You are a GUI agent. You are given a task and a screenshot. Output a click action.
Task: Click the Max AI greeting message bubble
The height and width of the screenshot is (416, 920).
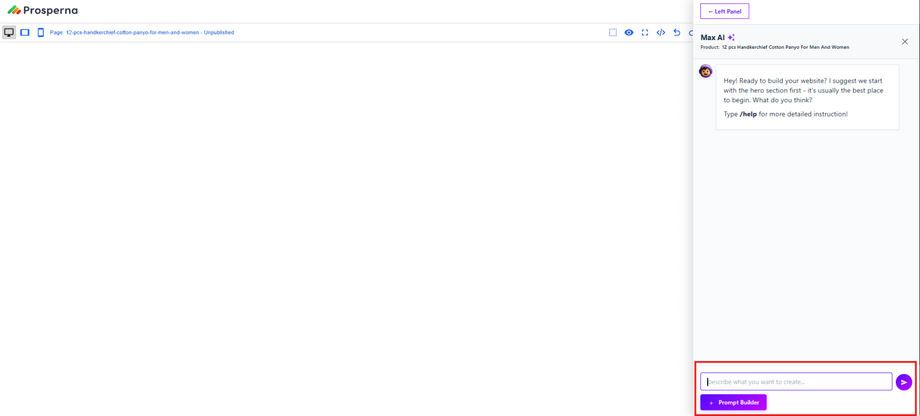(x=807, y=97)
